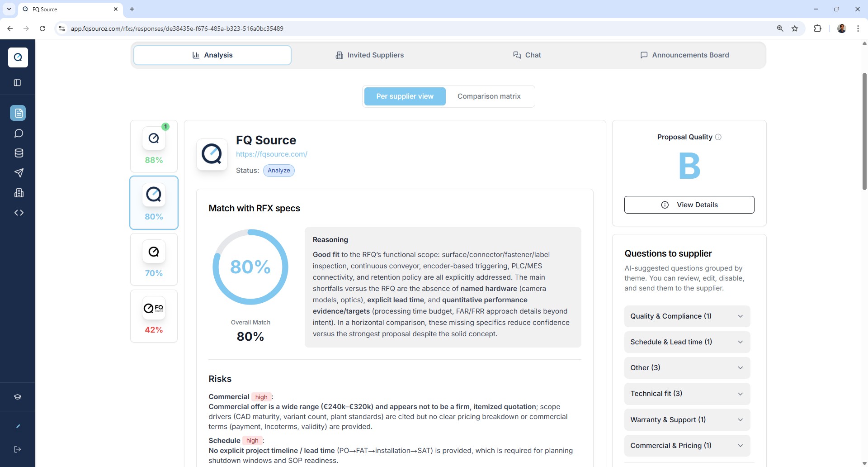Open a new browser tab

132,9
